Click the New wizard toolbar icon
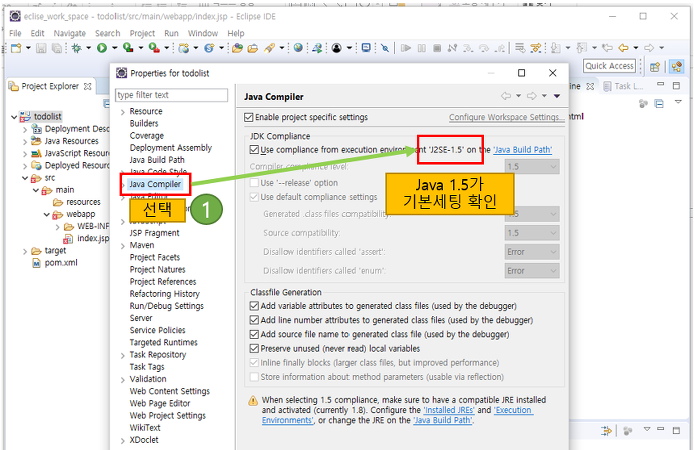Screen dimensions: 694x450 click(16, 48)
